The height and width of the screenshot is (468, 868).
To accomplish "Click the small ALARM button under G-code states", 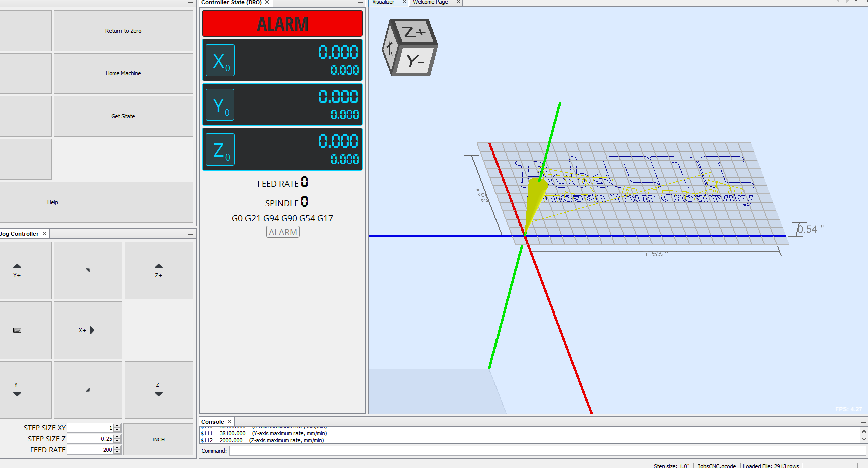I will click(283, 232).
